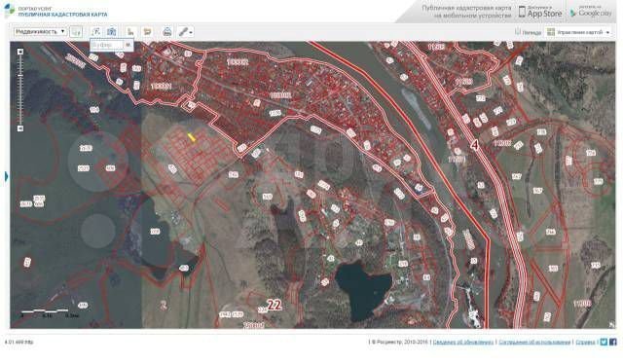Expand the left side panel arrow
623x364 pixels.
tap(7, 176)
